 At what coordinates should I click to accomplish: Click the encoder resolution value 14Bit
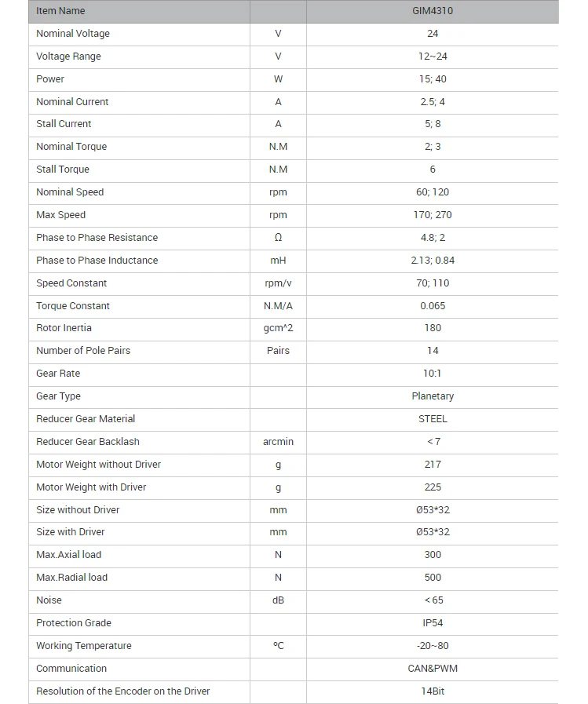(x=433, y=691)
